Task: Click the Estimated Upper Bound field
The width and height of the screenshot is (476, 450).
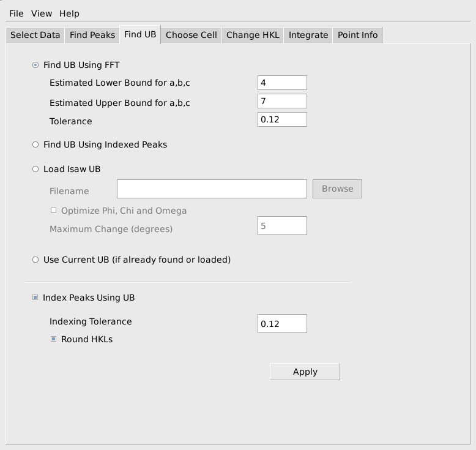Action: point(282,101)
